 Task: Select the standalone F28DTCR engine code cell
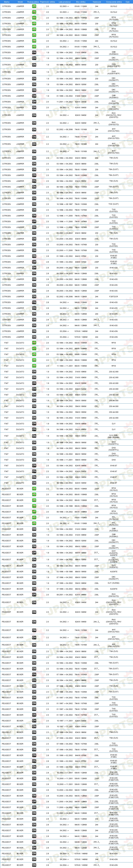[114, 297]
